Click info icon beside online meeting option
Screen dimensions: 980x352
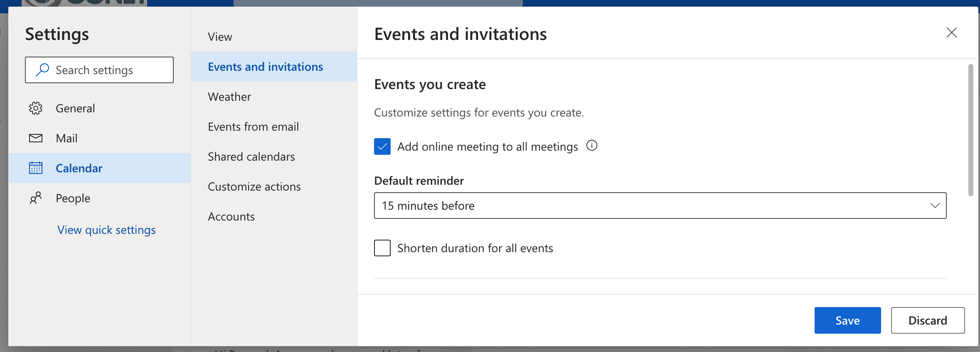(591, 146)
